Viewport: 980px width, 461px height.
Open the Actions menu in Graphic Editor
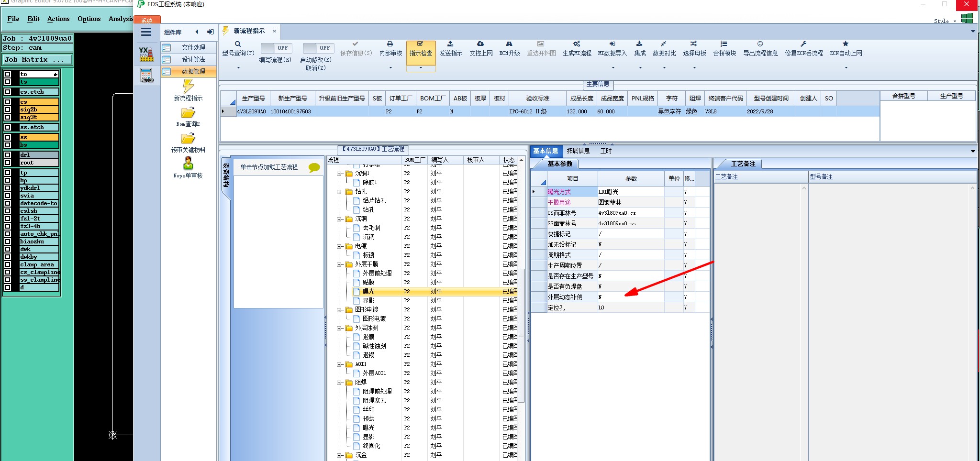pyautogui.click(x=58, y=19)
